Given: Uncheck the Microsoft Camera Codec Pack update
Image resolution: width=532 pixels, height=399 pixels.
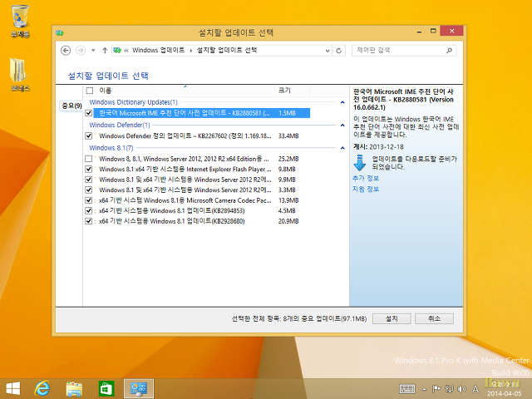Looking at the screenshot, I should (89, 200).
